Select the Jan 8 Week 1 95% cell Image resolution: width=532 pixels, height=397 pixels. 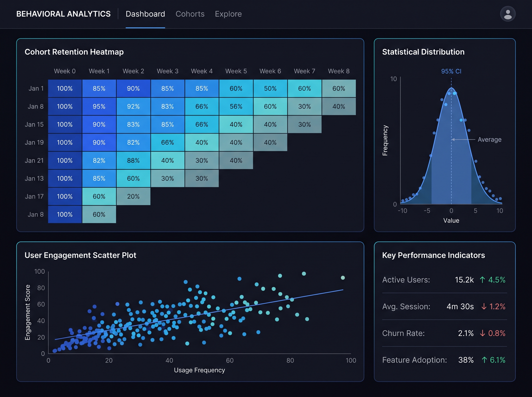coord(99,107)
